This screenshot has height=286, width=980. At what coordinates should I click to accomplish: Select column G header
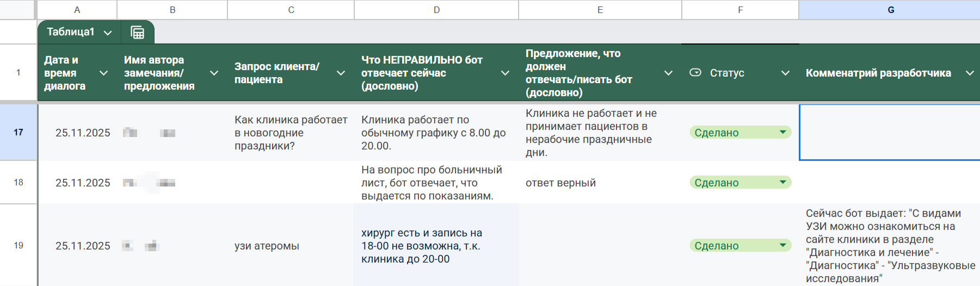(891, 10)
